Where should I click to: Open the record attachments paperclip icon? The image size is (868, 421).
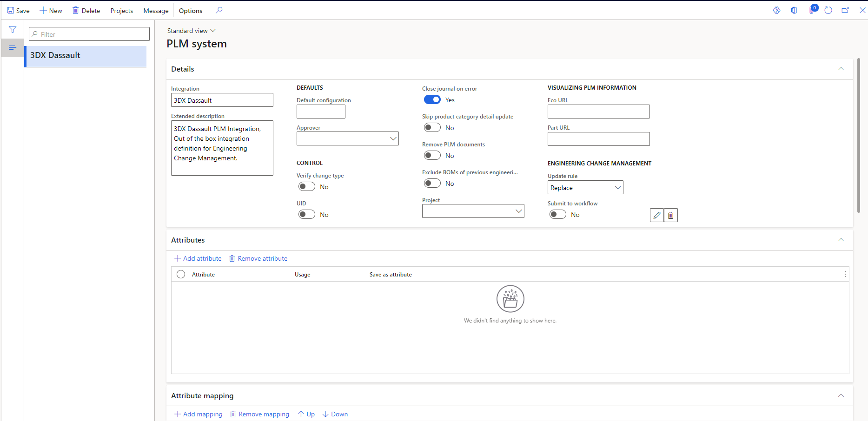(x=811, y=10)
